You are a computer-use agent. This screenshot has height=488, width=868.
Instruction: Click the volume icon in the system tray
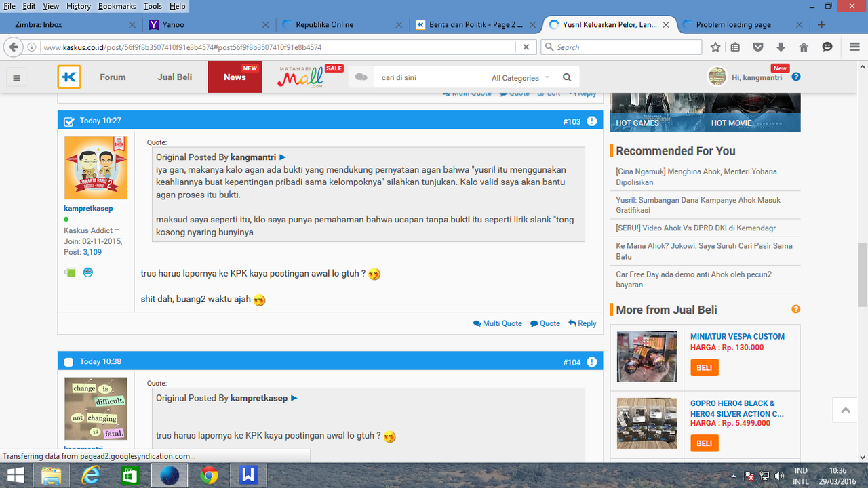click(779, 476)
